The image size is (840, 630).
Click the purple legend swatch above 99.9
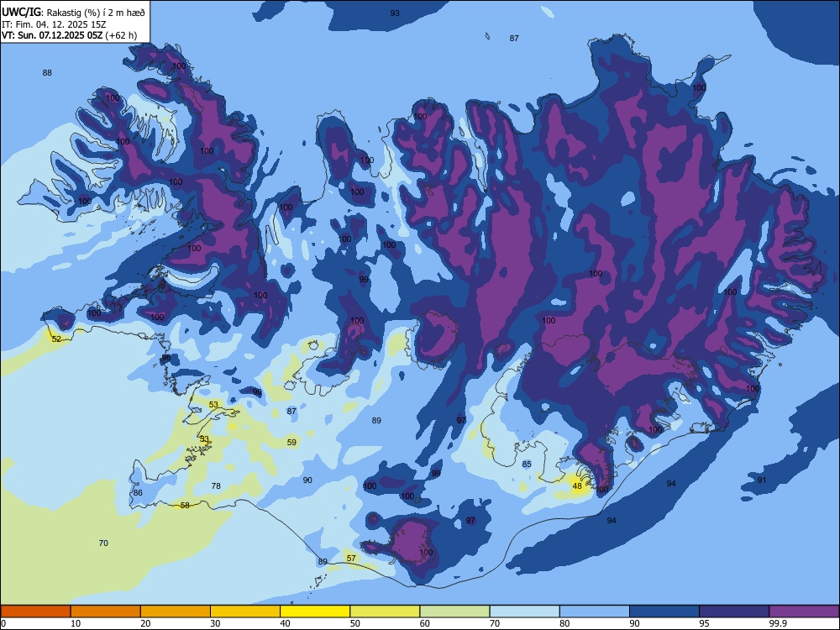804,612
